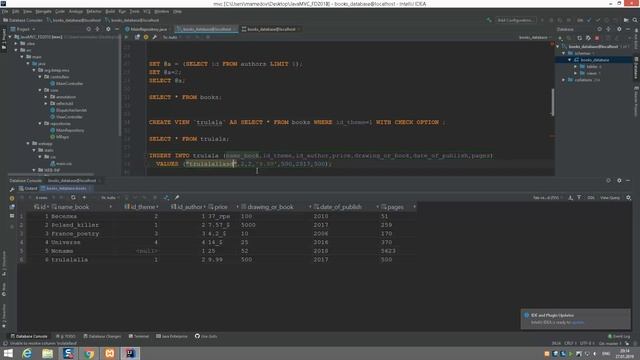
Task: Open the query console settings wrench icon
Action: tap(155, 37)
